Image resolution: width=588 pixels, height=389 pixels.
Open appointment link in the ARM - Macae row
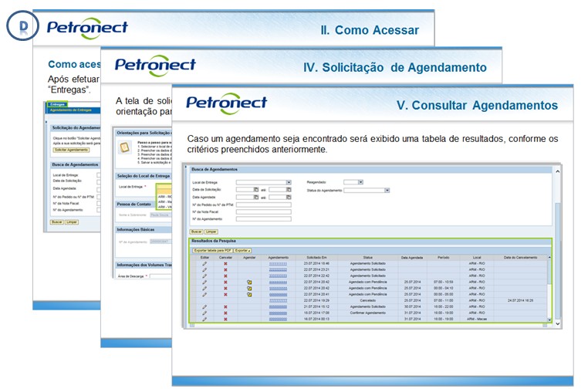pos(278,320)
